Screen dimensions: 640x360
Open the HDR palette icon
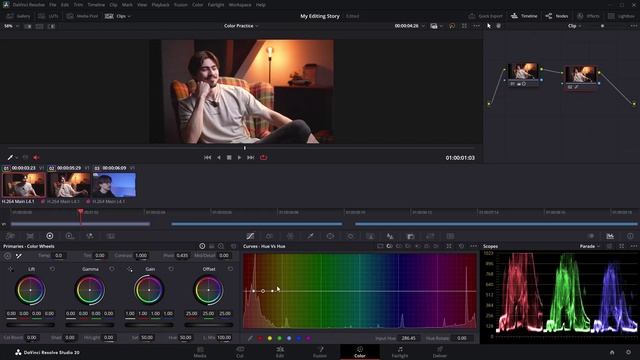pyautogui.click(x=70, y=236)
